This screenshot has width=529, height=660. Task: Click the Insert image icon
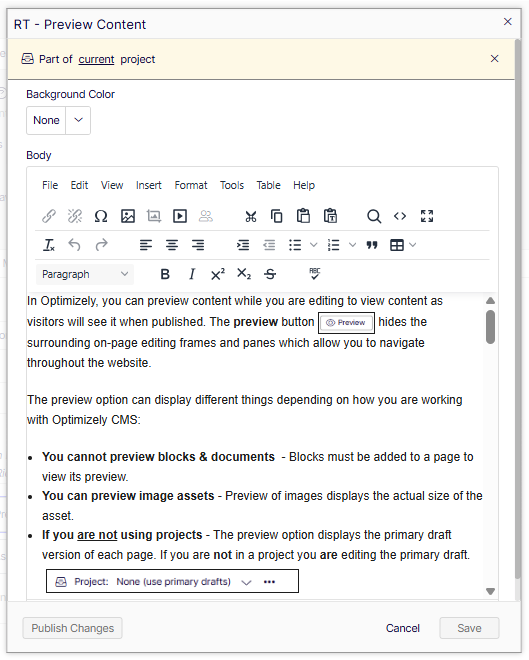pyautogui.click(x=128, y=216)
